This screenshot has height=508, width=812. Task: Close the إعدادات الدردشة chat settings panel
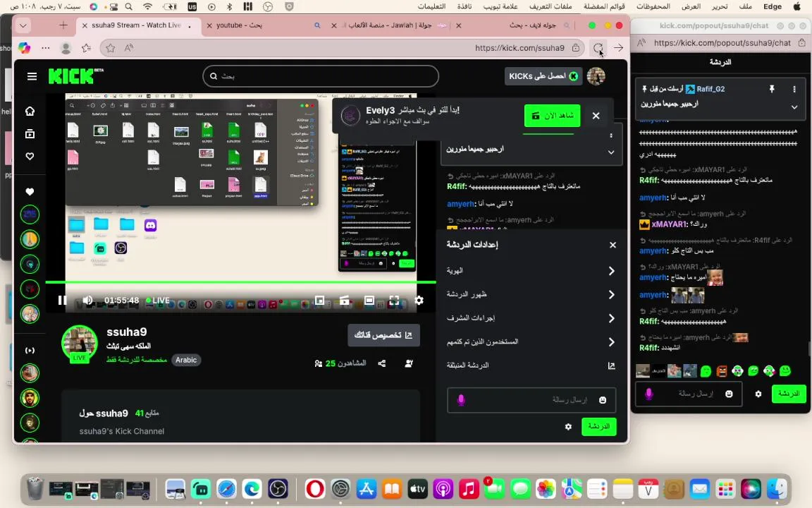click(613, 245)
